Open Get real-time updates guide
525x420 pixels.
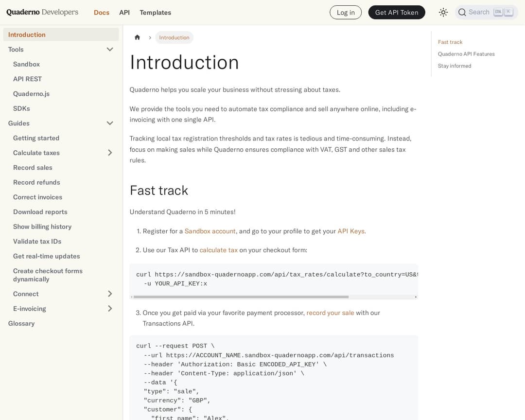pos(47,256)
